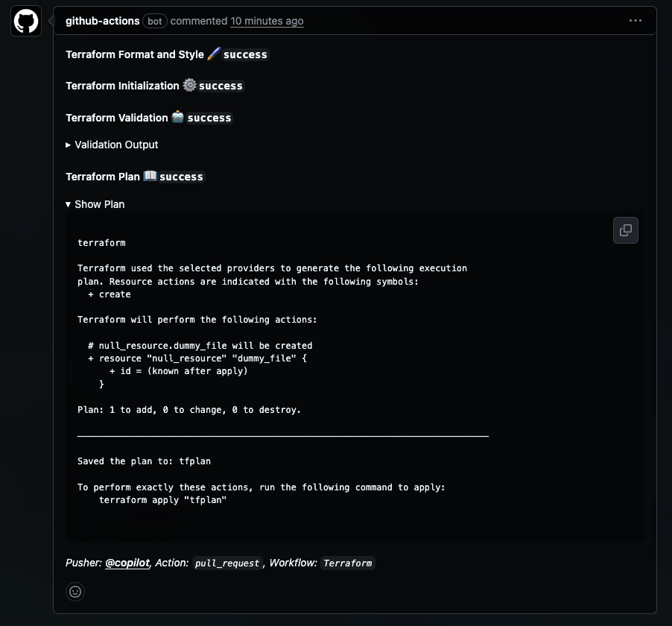The width and height of the screenshot is (672, 626).
Task: Expand the Validation Output section
Action: click(115, 145)
